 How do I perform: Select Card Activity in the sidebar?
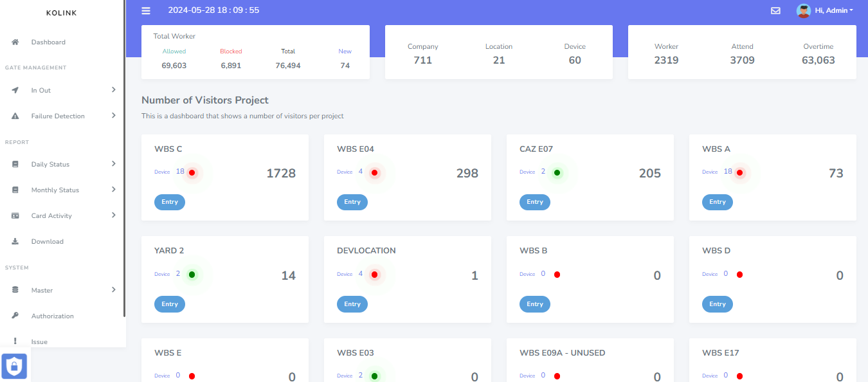[x=51, y=215]
